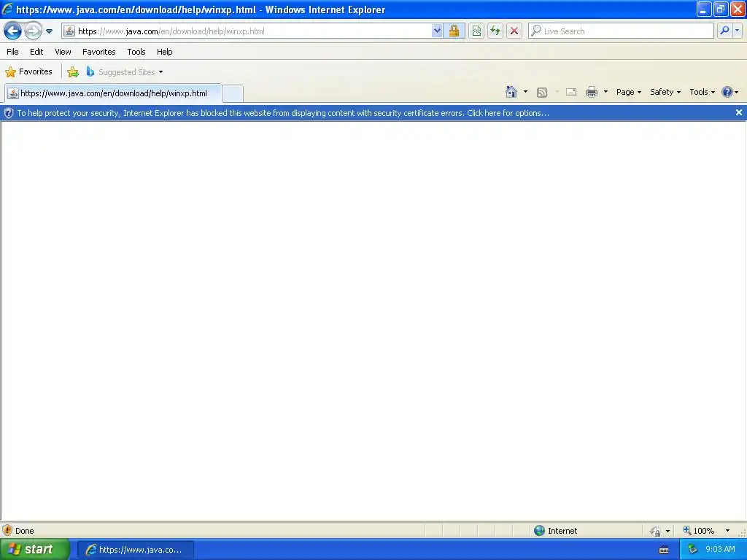Click the blue Help question mark icon
747x560 pixels.
[727, 92]
